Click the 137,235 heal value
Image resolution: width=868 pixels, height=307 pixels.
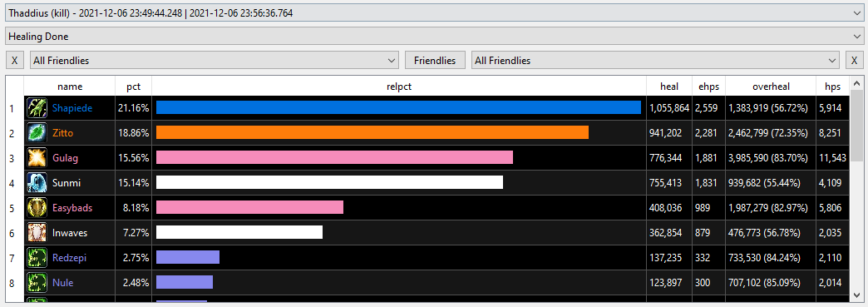coord(665,258)
